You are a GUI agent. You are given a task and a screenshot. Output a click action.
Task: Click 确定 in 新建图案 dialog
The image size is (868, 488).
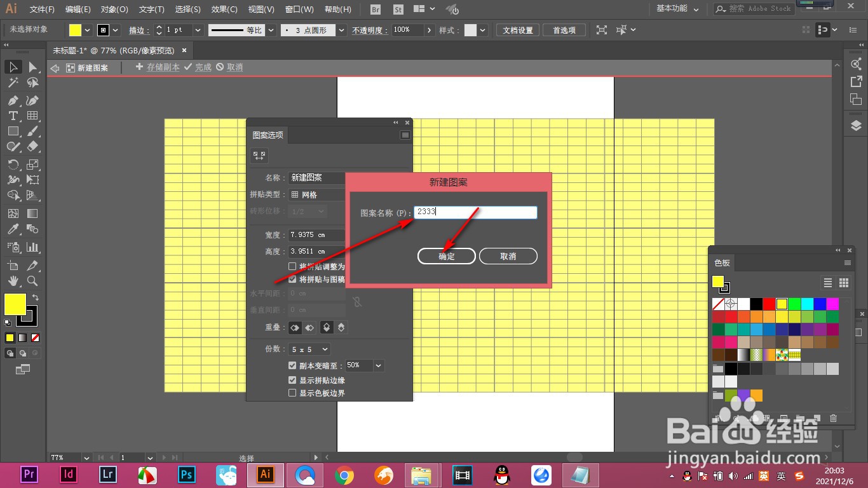point(447,256)
